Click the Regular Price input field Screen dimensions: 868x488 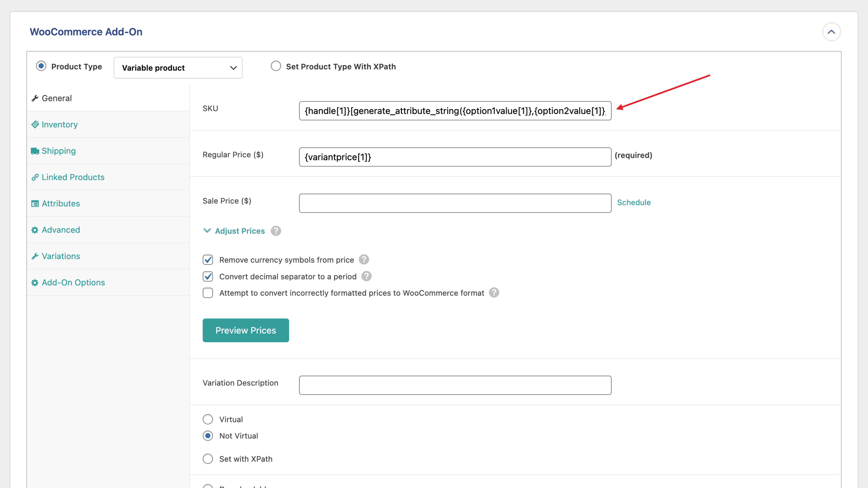455,157
